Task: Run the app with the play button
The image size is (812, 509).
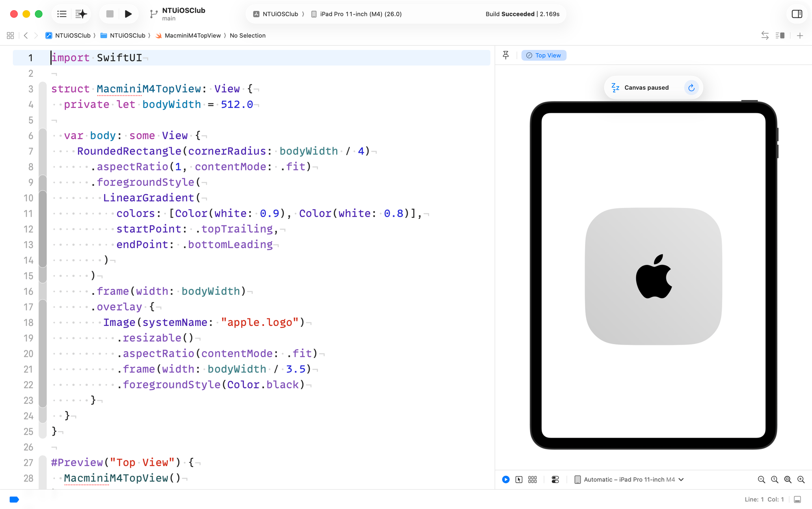Action: [x=129, y=14]
